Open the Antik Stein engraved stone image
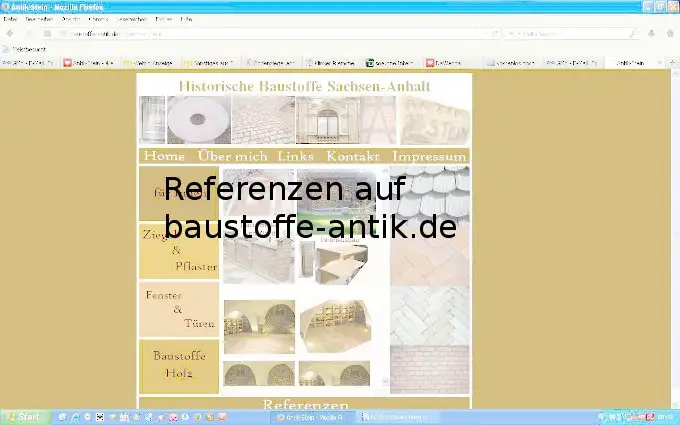The width and height of the screenshot is (680, 425). click(x=435, y=120)
